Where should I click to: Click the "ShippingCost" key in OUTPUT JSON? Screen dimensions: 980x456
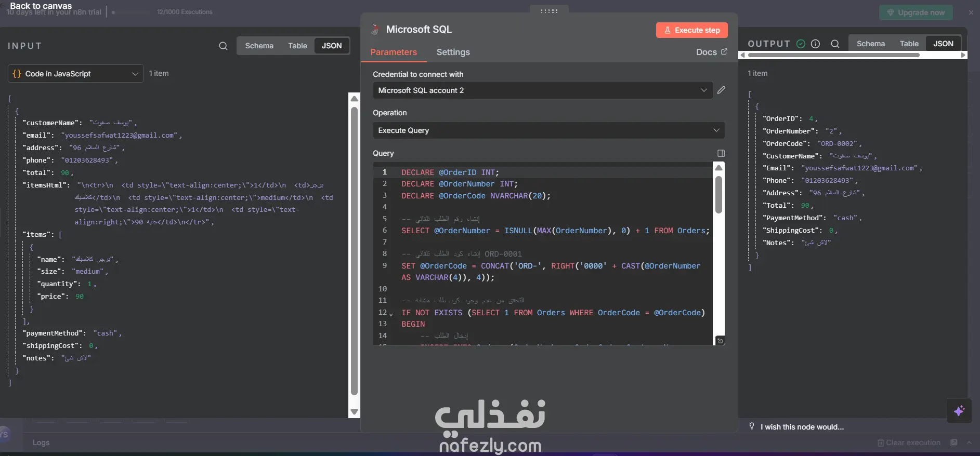(792, 230)
